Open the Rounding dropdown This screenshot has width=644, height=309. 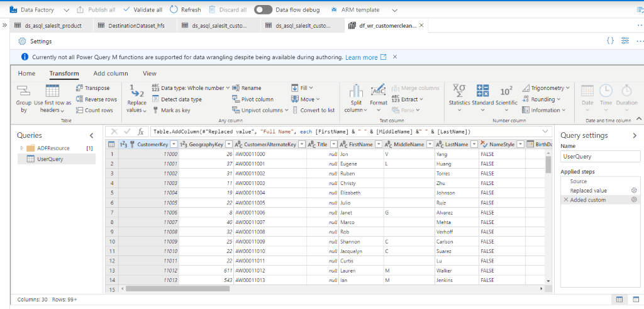(x=541, y=99)
